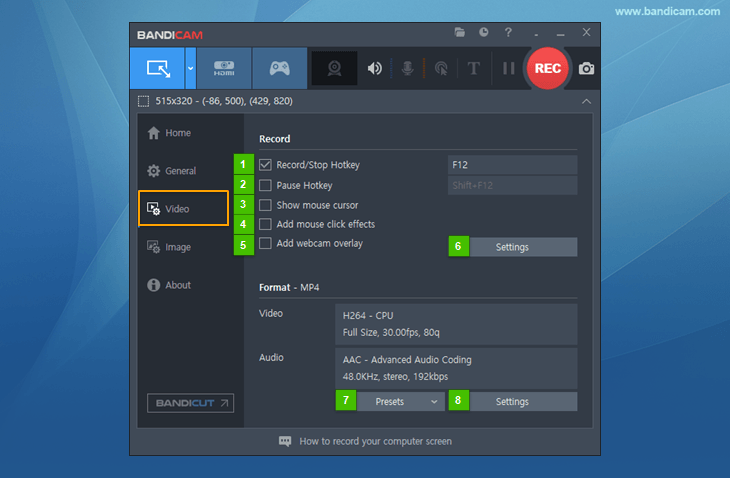This screenshot has height=478, width=730.
Task: Open the Presets dropdown
Action: click(x=400, y=401)
